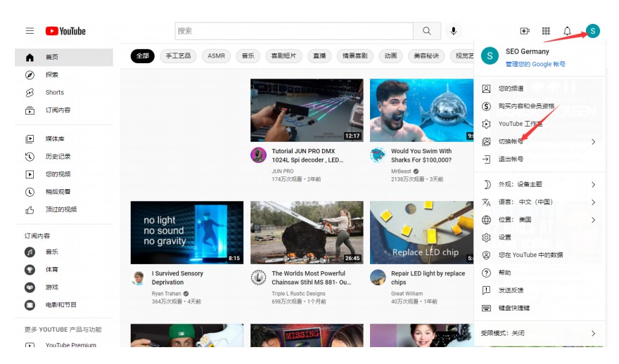Expand 受限模式 restricted mode submenu

540,333
